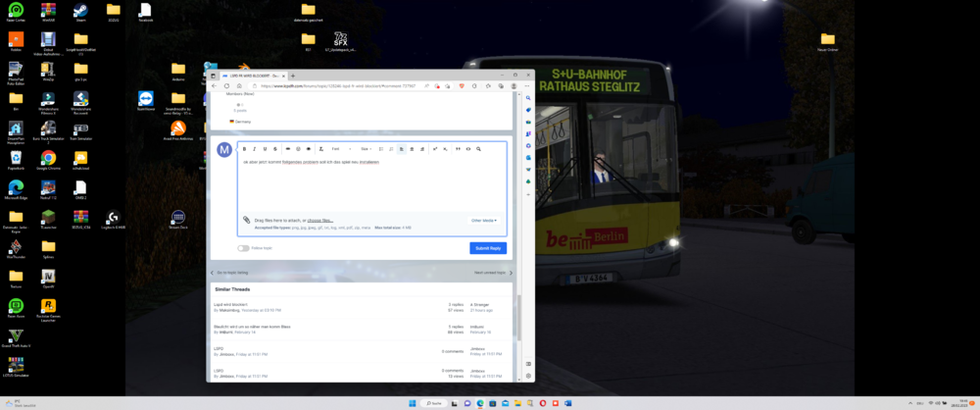Open the Steam desktop shortcut
Viewport: 980px width, 410px height.
[x=80, y=13]
